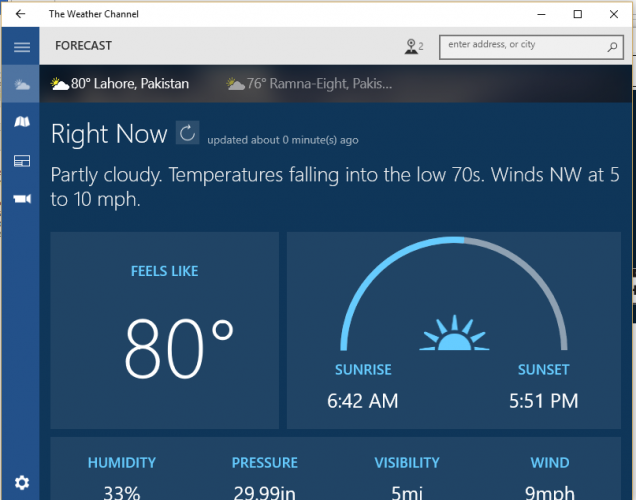Click the search magnifier icon
The height and width of the screenshot is (500, 636).
(612, 47)
